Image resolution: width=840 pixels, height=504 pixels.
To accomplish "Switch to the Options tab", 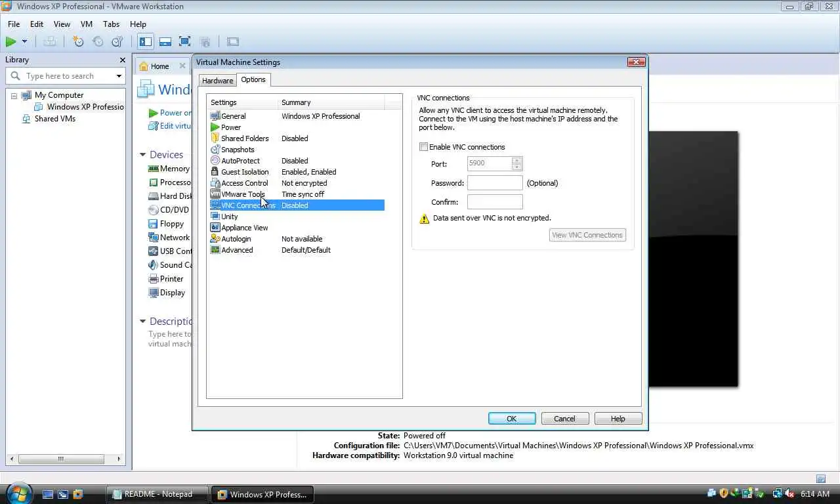I will click(253, 79).
